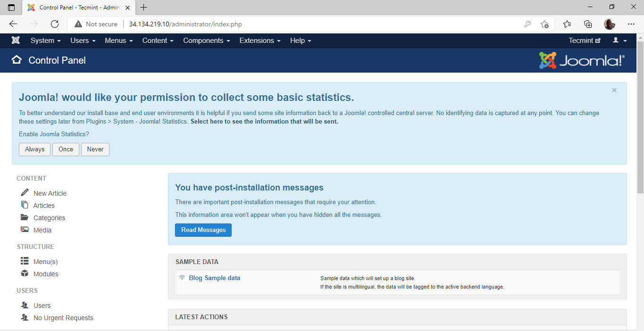Viewport: 644px width, 331px height.
Task: Click the Not secure warning icon
Action: tap(78, 24)
